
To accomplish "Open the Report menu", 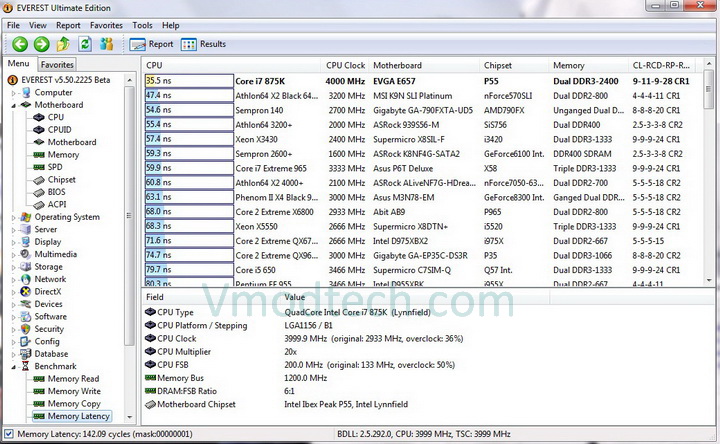I will pyautogui.click(x=68, y=25).
